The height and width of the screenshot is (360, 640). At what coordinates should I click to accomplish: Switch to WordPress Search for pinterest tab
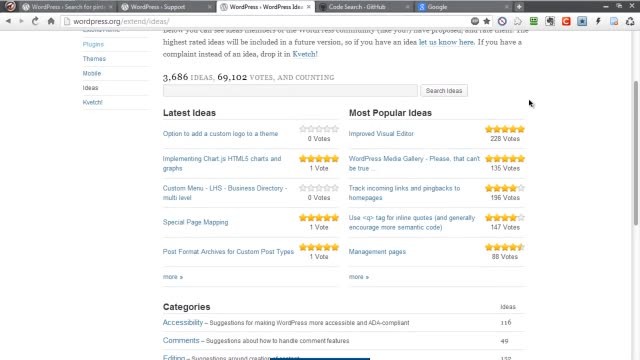67,7
